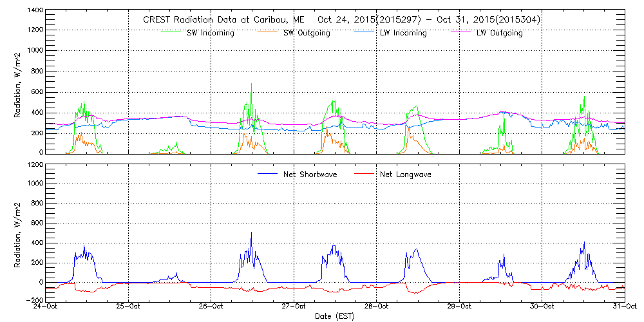
Task: Select the 24-Oct tick label
Action: [x=46, y=307]
